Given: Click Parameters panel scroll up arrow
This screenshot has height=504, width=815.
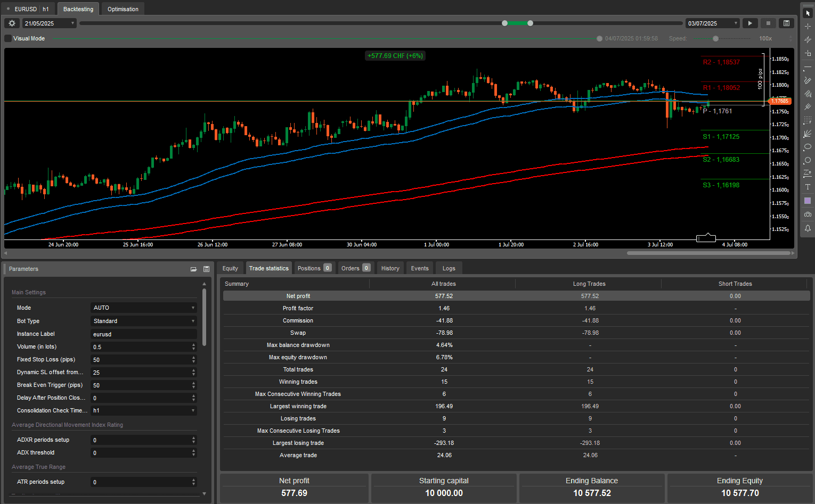Looking at the screenshot, I should tap(204, 284).
